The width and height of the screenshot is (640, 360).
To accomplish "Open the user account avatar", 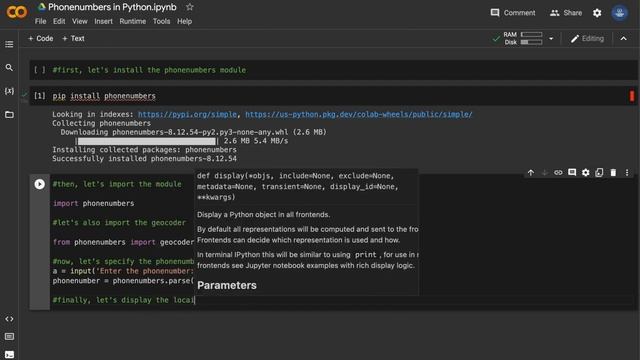I will click(x=620, y=13).
